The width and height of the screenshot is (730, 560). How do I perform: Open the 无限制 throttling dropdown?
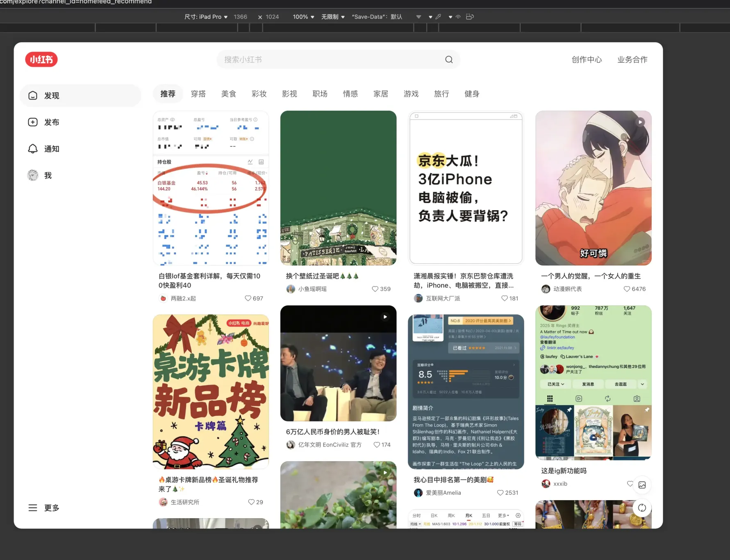click(x=333, y=17)
